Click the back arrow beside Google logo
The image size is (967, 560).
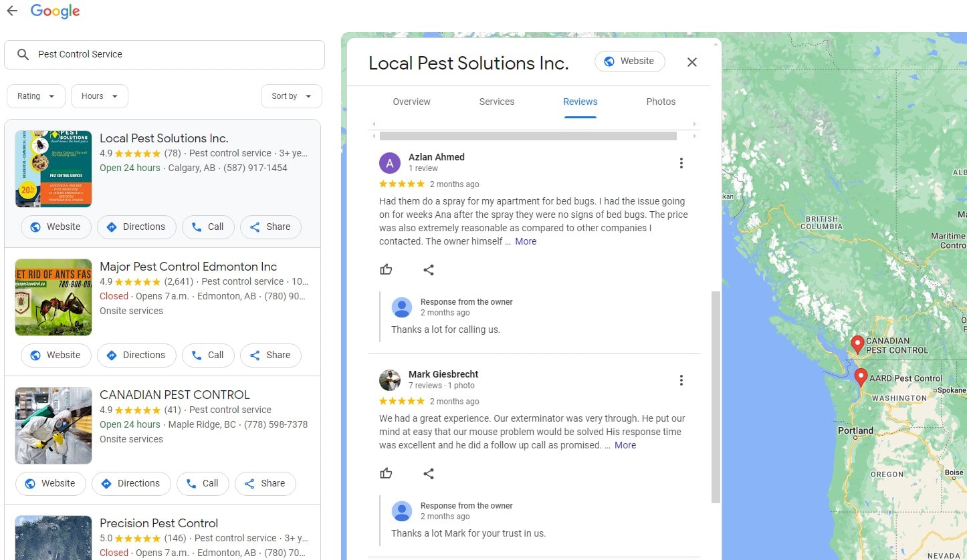point(12,11)
